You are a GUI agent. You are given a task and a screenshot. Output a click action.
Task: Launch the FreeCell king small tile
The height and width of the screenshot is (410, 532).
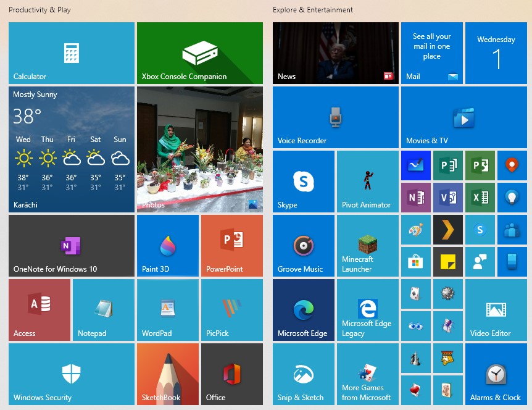point(448,358)
